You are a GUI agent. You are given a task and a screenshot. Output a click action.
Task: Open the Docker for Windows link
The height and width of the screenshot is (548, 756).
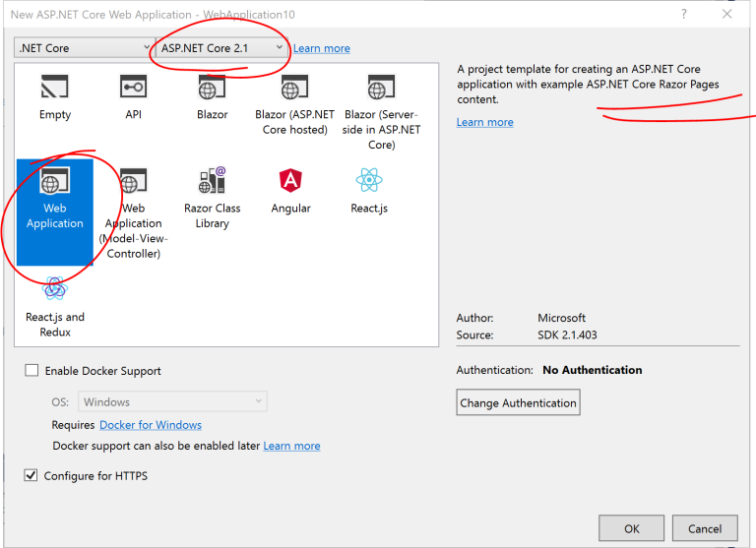click(x=151, y=425)
